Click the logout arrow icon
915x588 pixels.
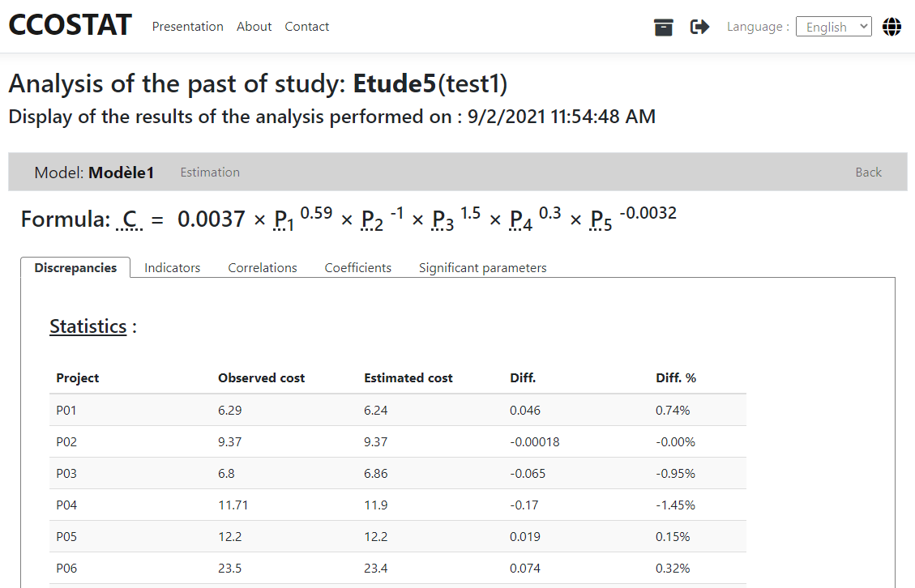[x=699, y=28]
